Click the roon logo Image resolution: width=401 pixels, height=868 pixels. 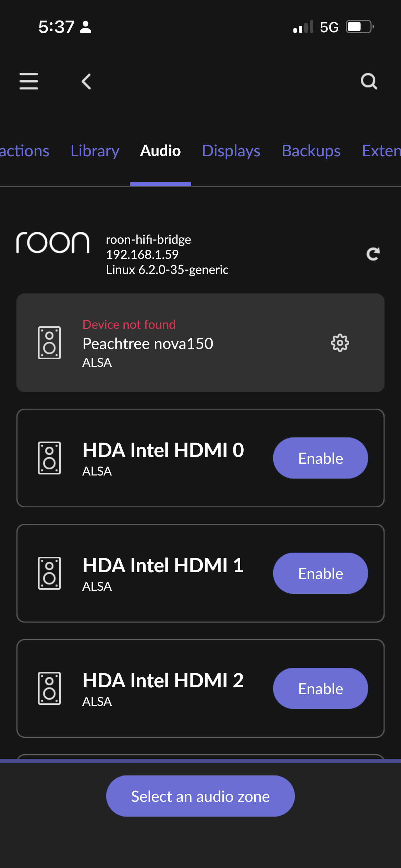point(53,243)
